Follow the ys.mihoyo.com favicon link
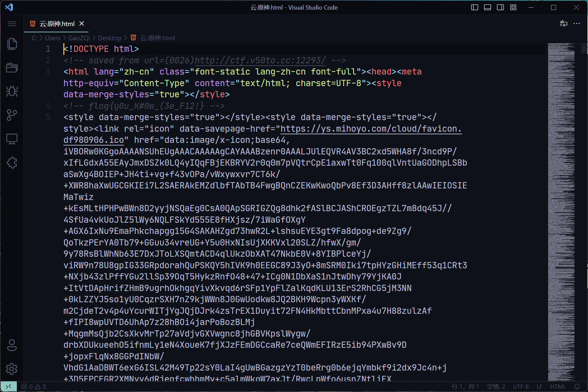 point(371,129)
